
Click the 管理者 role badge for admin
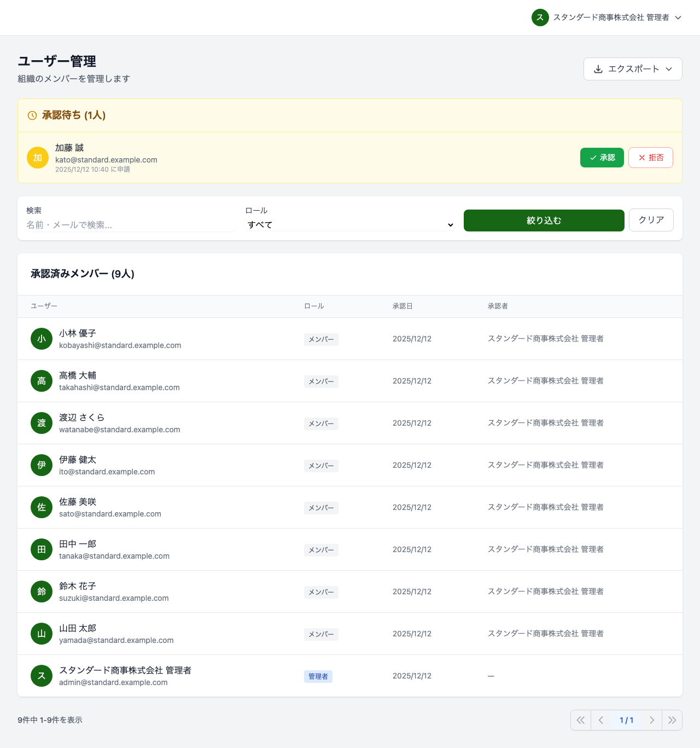[x=318, y=676]
